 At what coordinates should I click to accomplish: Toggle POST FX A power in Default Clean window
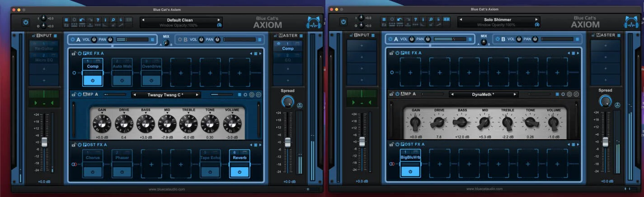pos(80,145)
